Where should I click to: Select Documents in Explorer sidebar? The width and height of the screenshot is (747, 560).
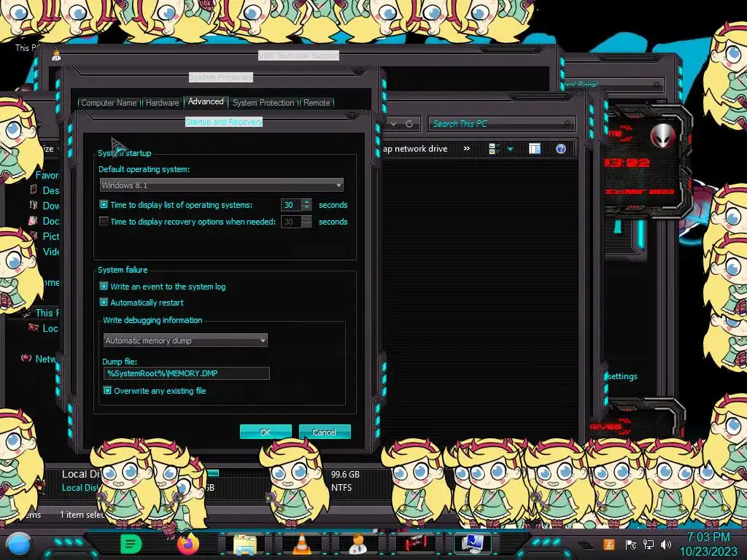45,221
